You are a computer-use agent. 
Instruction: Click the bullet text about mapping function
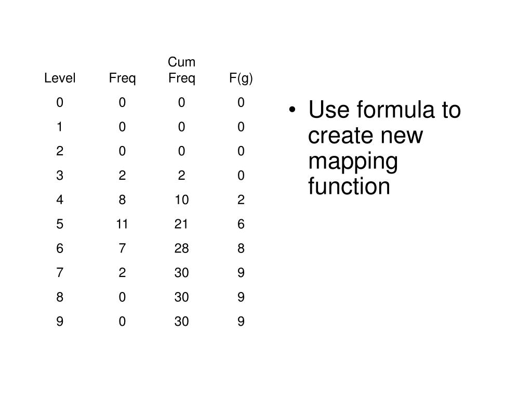[x=384, y=148]
